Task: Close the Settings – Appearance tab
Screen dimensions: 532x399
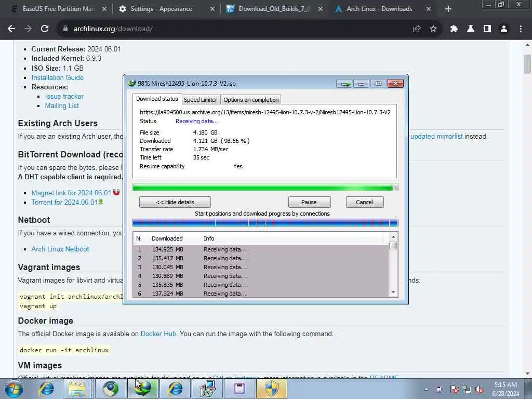Action: 212,9
